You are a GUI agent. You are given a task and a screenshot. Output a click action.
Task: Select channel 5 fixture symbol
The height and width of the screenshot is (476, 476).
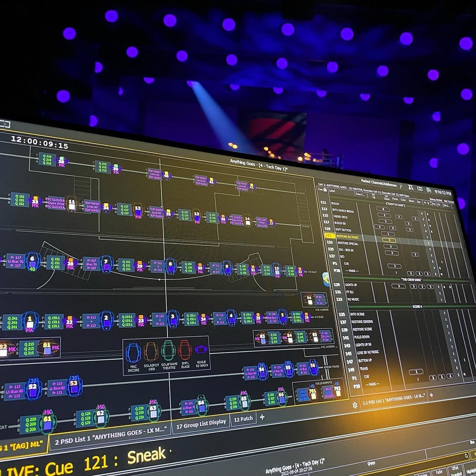pos(283,317)
